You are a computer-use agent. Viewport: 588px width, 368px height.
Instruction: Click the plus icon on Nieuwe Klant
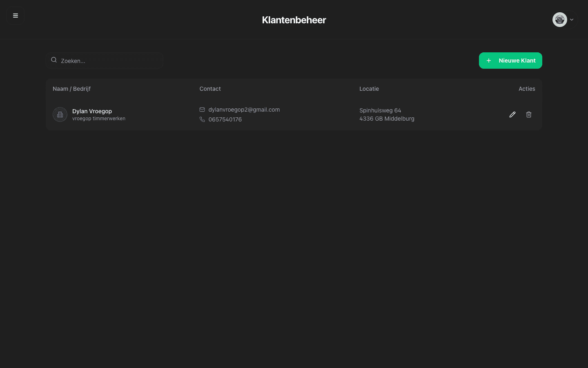coord(489,61)
